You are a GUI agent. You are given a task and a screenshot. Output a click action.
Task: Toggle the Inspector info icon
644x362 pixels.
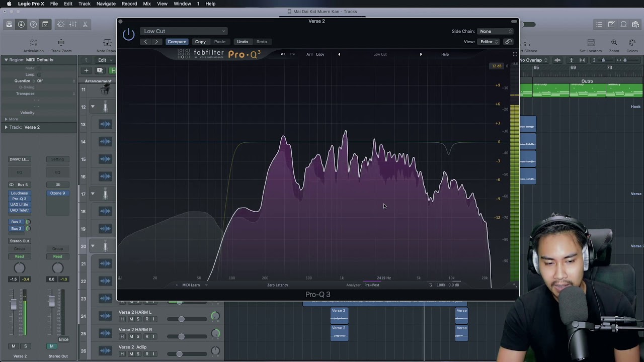[x=21, y=24]
